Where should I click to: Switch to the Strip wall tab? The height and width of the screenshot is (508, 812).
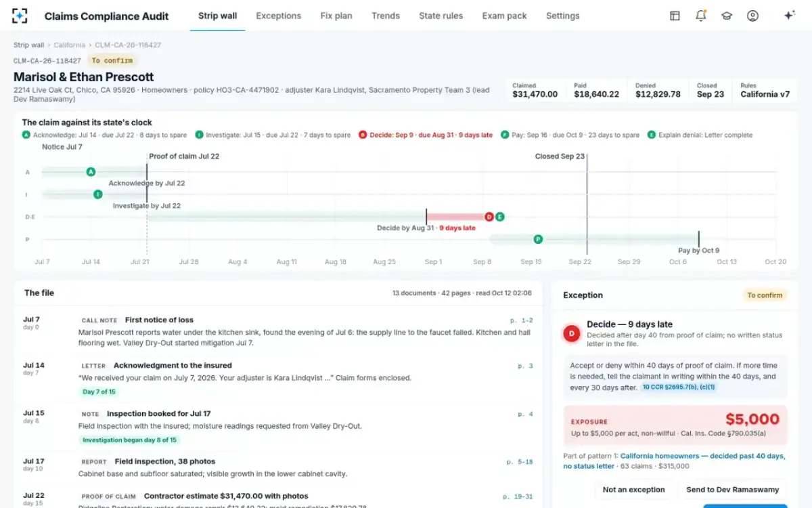coord(217,16)
